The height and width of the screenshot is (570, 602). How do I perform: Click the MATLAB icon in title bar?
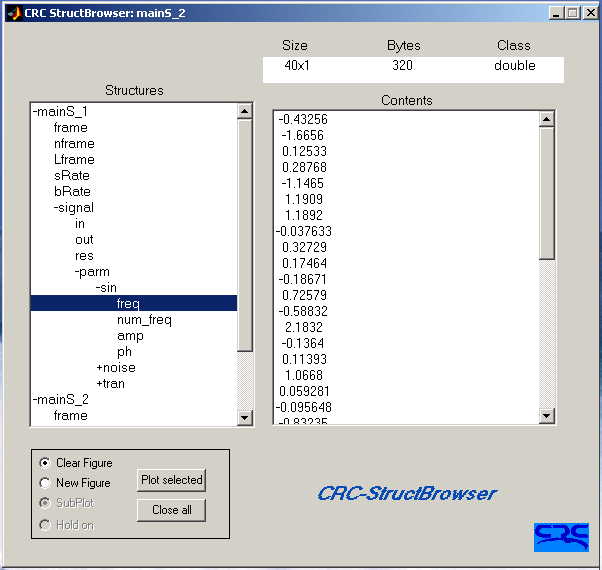click(14, 13)
